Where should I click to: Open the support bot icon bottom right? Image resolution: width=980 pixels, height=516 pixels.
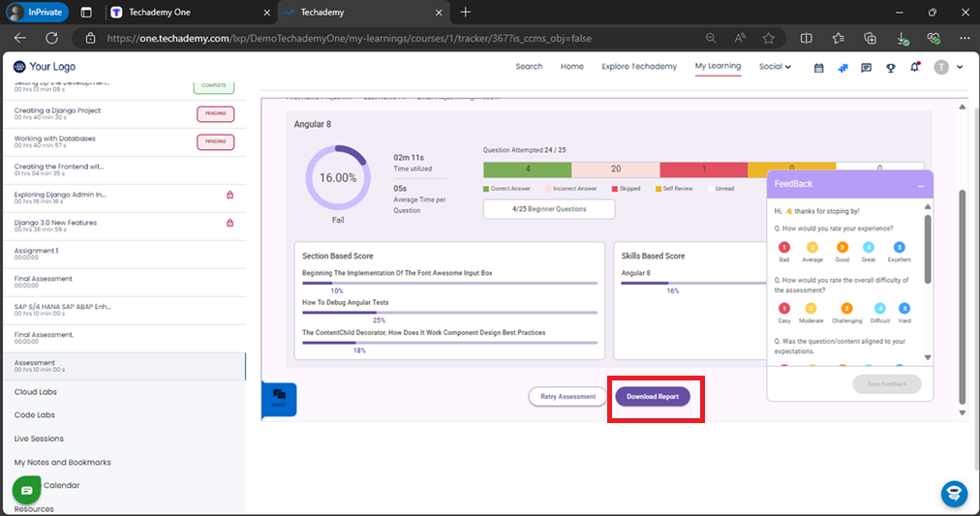(954, 494)
